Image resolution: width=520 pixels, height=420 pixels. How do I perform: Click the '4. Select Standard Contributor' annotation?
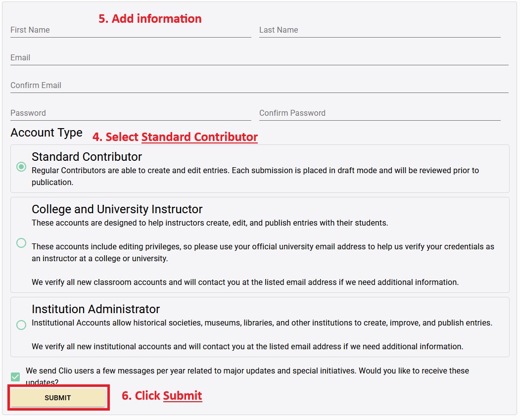coord(175,137)
